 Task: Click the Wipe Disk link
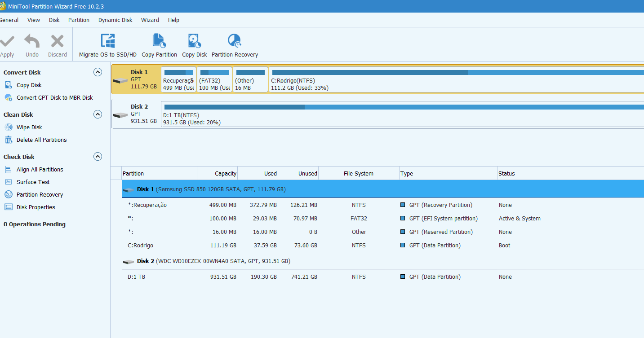(29, 127)
